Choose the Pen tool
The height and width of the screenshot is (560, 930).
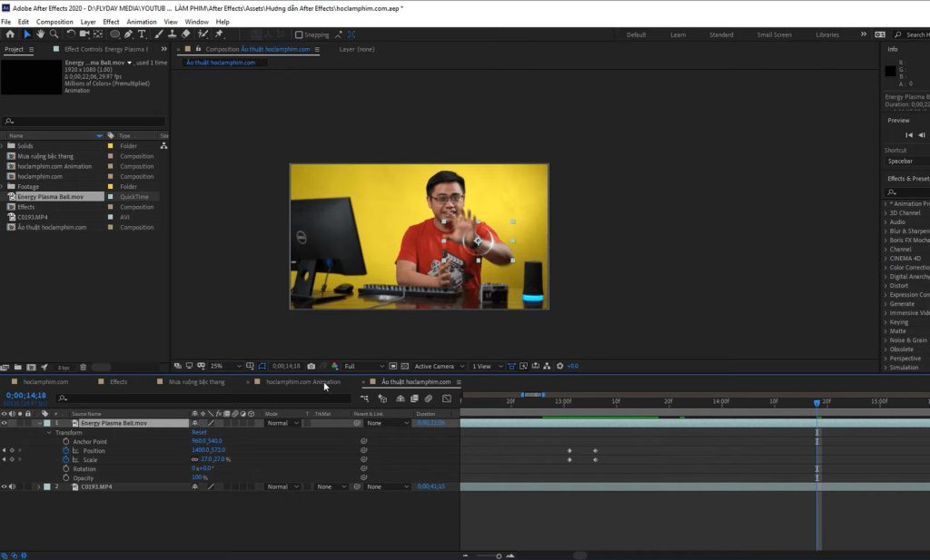point(129,35)
